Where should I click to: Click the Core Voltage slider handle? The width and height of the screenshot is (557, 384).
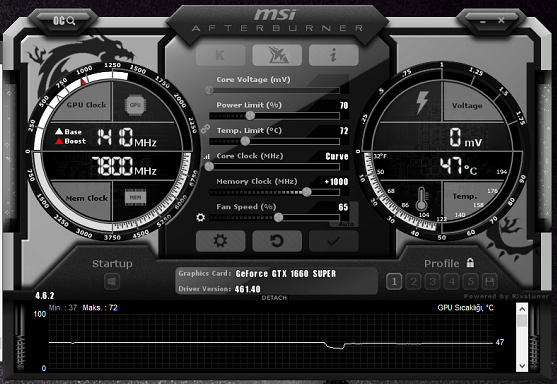209,90
